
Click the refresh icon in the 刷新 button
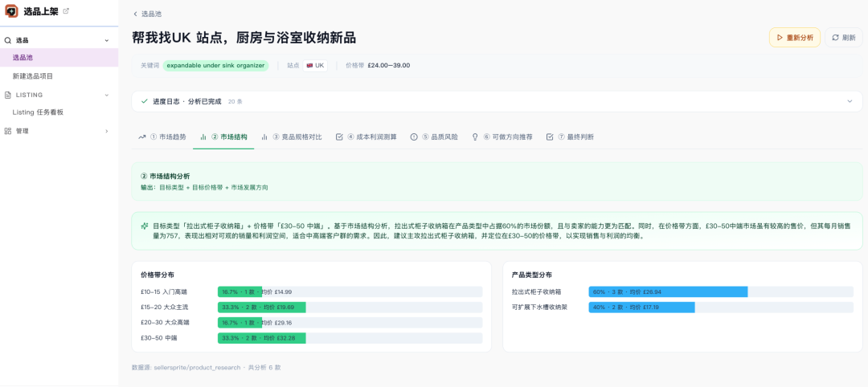pos(835,38)
